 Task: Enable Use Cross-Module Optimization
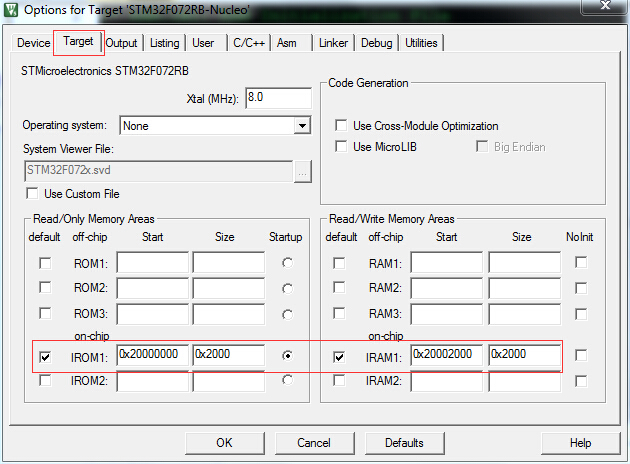point(341,125)
